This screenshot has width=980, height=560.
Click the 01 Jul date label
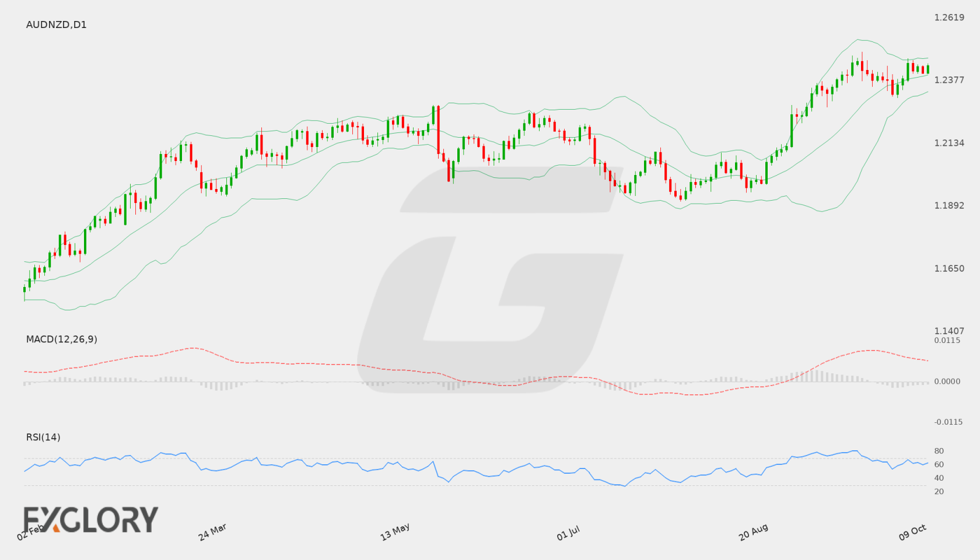(x=568, y=533)
